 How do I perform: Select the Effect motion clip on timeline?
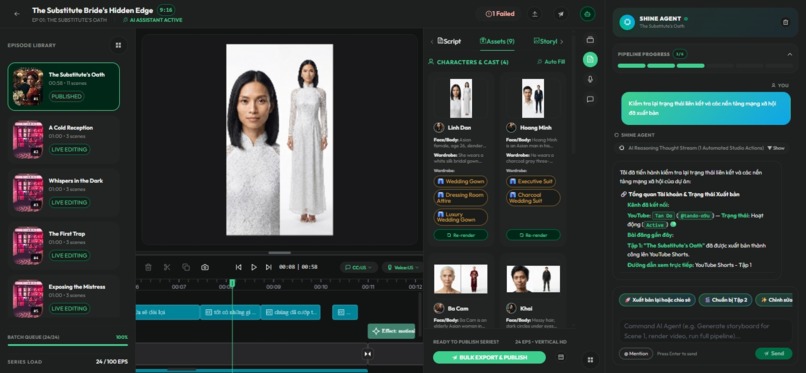(x=391, y=331)
